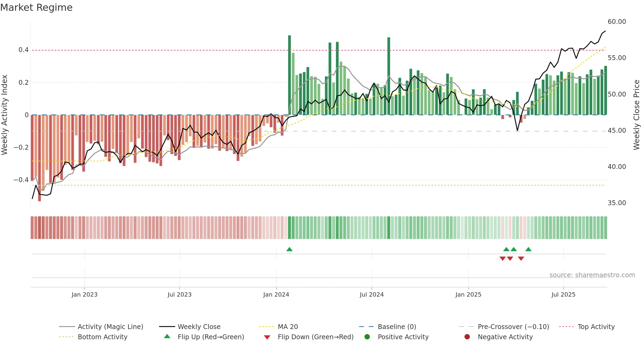
Task: Click the Jul 2025 x-axis label
Action: coord(563,295)
